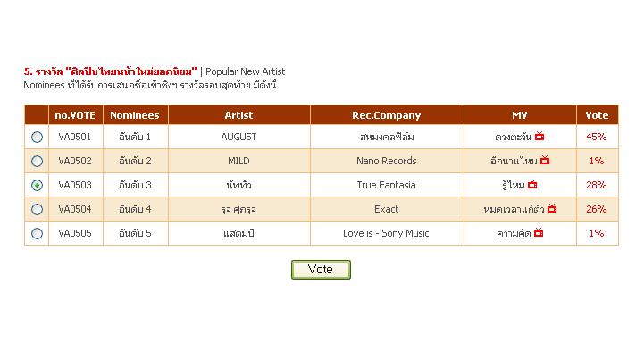Select the radio button for VA0502 MILD
Image resolution: width=644 pixels, height=343 pixels.
pyautogui.click(x=37, y=161)
